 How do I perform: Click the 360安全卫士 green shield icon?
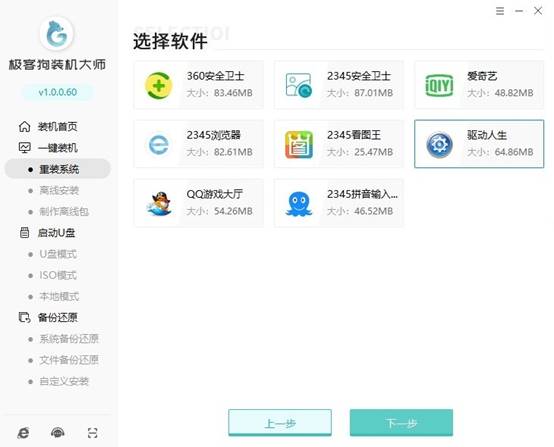pyautogui.click(x=159, y=85)
